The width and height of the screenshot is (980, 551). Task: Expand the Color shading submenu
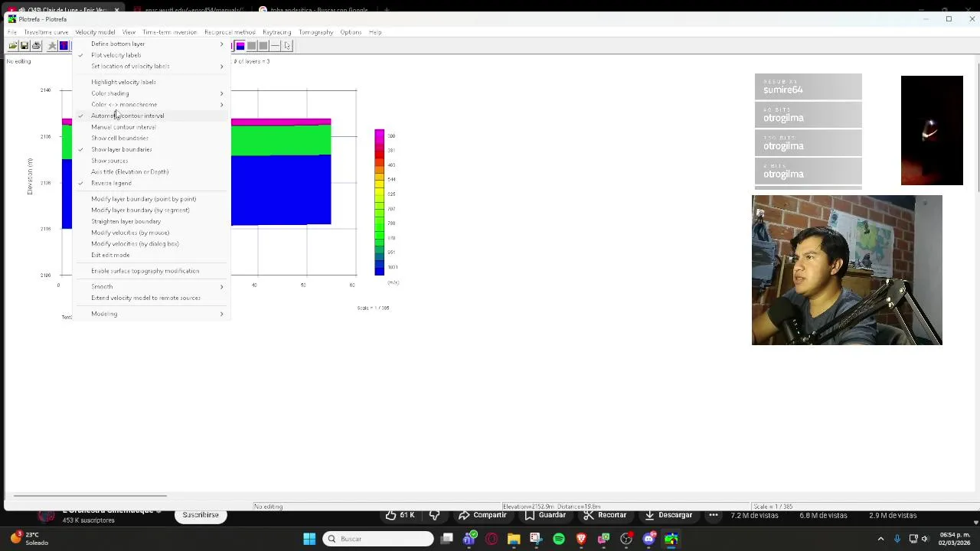152,93
